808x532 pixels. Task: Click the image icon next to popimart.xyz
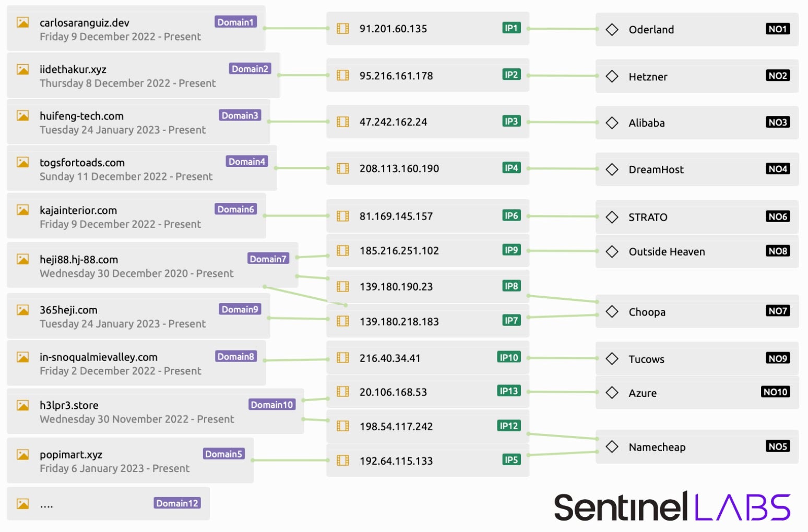[x=22, y=454]
